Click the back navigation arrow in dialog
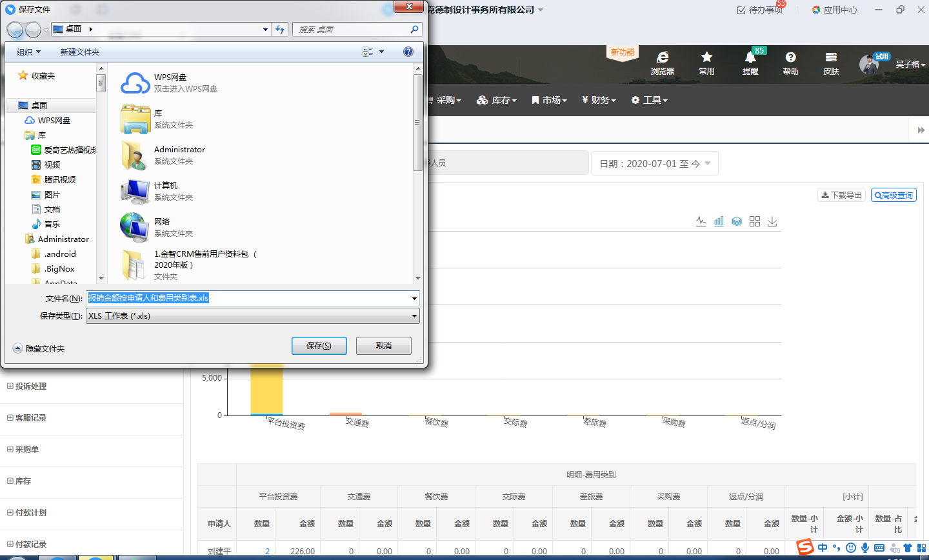929x560 pixels. coord(15,30)
